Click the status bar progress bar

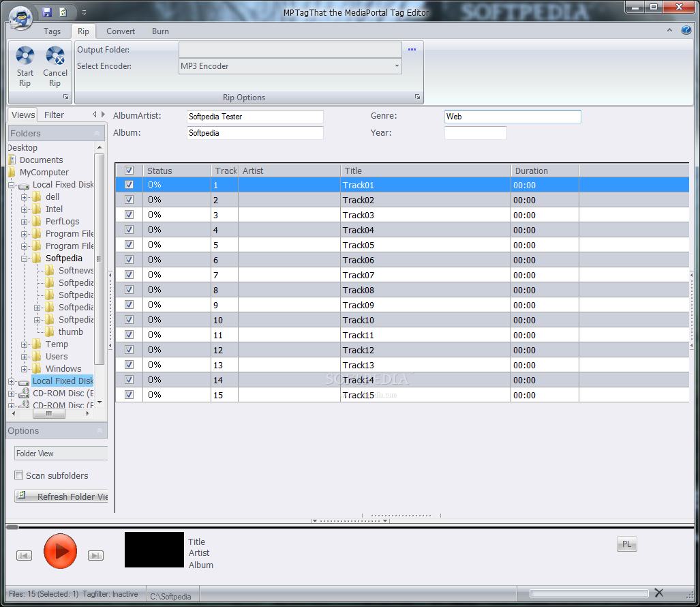(x=590, y=593)
